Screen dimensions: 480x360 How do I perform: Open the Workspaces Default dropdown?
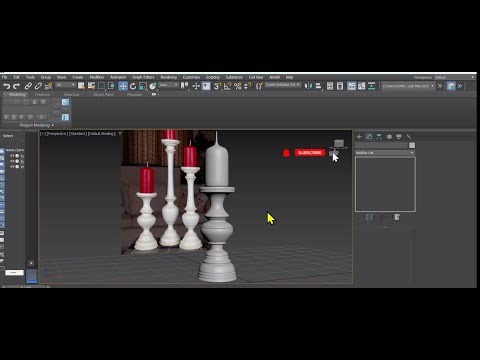[454, 77]
